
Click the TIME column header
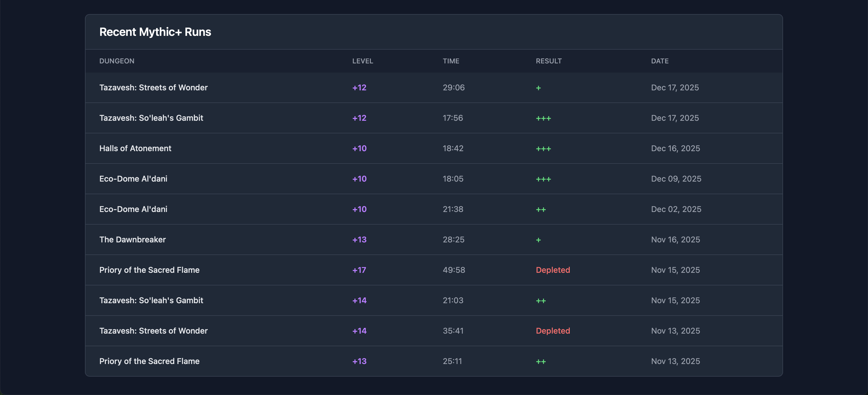click(451, 61)
